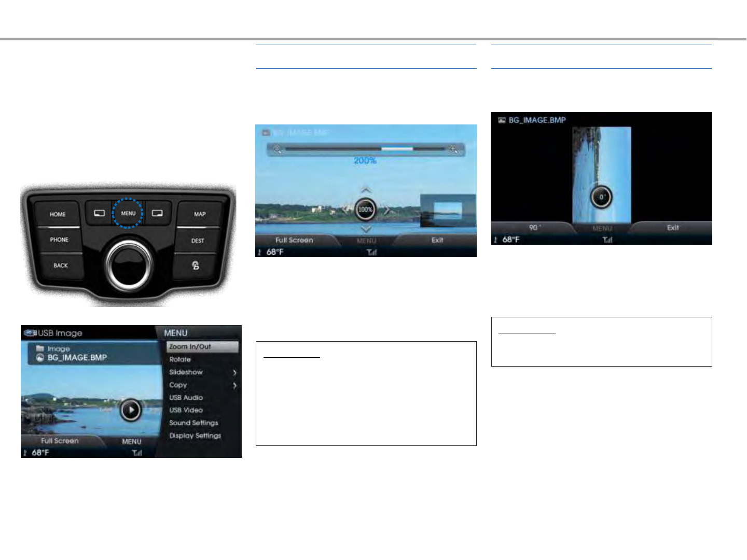Click the screen key left of MENU key
The image size is (747, 560).
coord(99,213)
